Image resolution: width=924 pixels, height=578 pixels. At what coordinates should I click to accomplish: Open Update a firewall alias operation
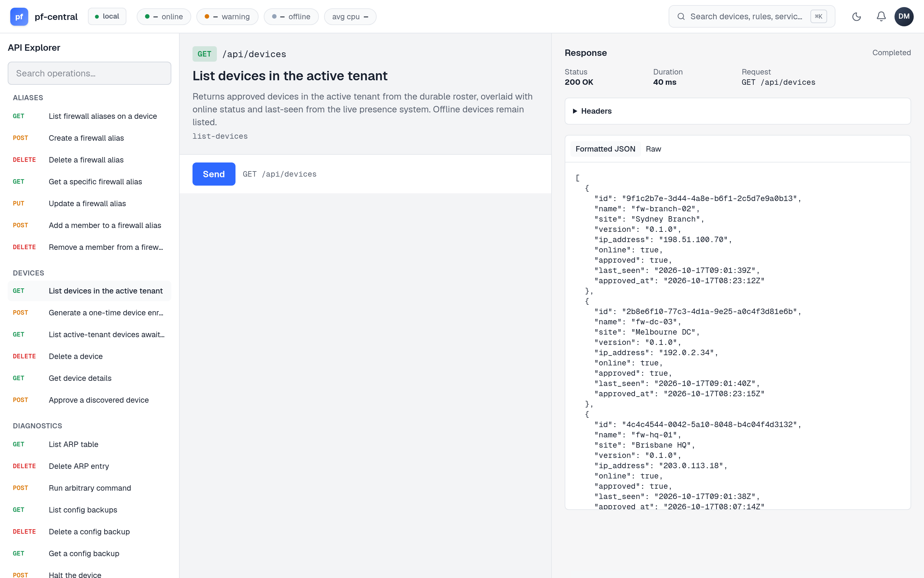pos(89,203)
